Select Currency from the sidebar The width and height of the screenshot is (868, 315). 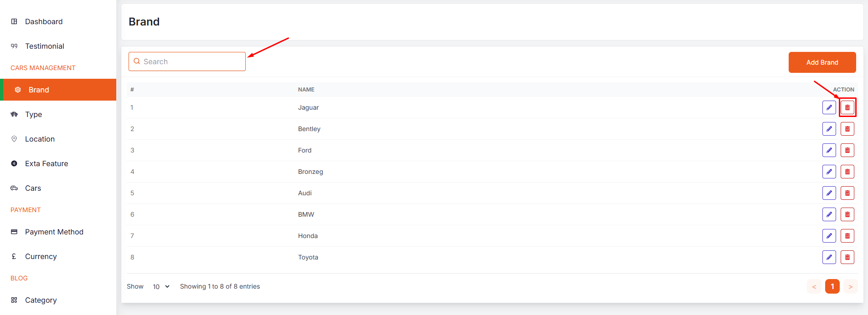coord(41,256)
